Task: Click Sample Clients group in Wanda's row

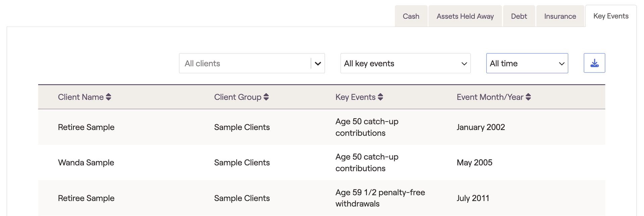Action: (242, 163)
